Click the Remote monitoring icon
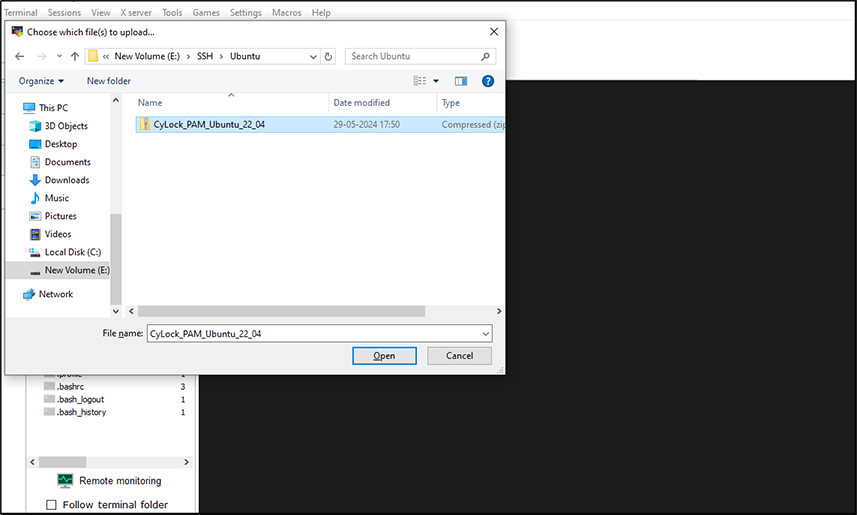 point(65,481)
